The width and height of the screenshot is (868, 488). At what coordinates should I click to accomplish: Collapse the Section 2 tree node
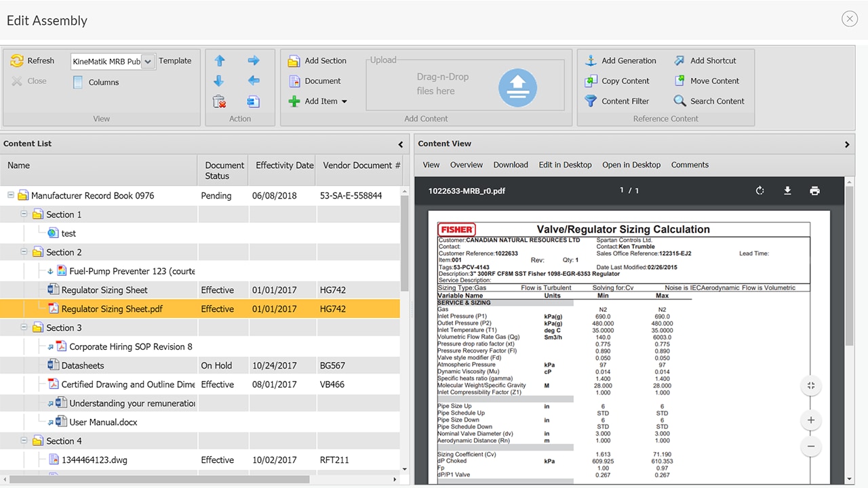[x=24, y=252]
